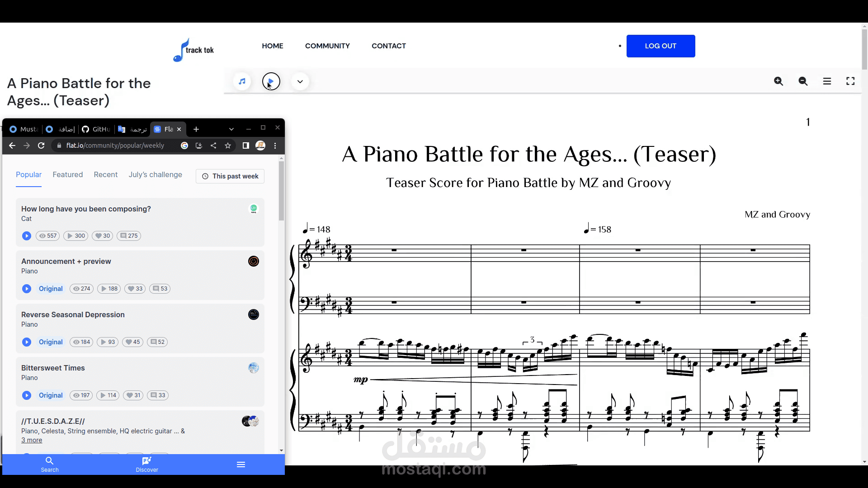868x488 pixels.
Task: Click the 30 likes badge on Cat score
Action: [x=103, y=236]
